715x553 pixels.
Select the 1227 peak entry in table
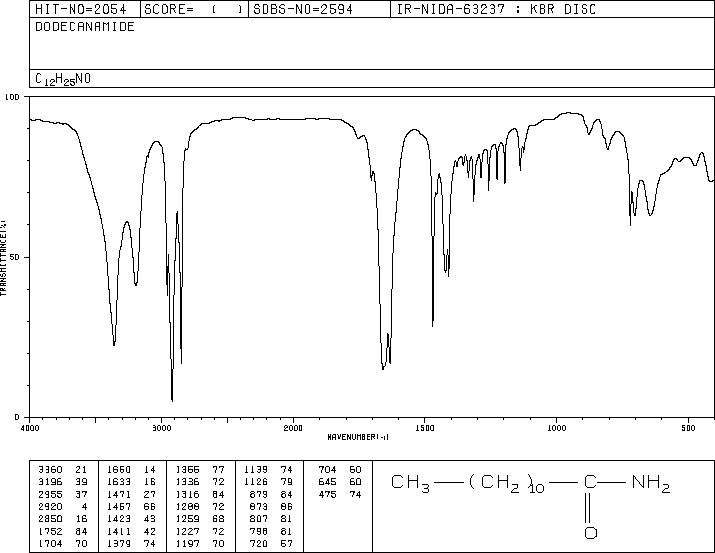(x=200, y=532)
